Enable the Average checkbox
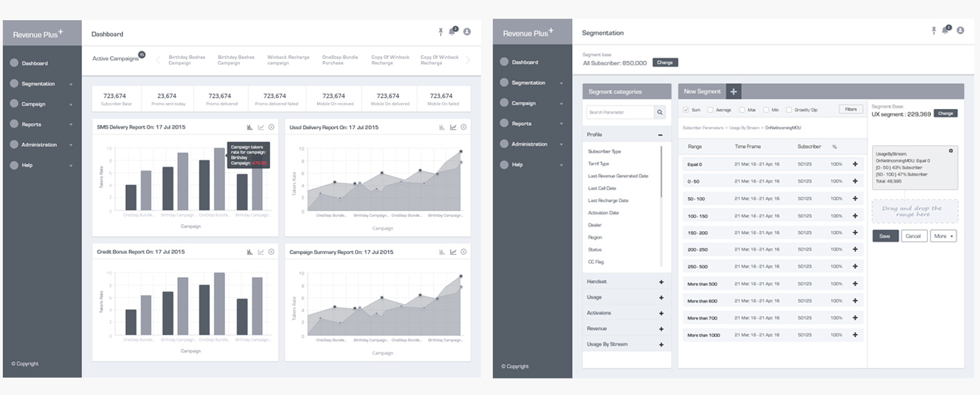This screenshot has height=395, width=980. pos(710,110)
